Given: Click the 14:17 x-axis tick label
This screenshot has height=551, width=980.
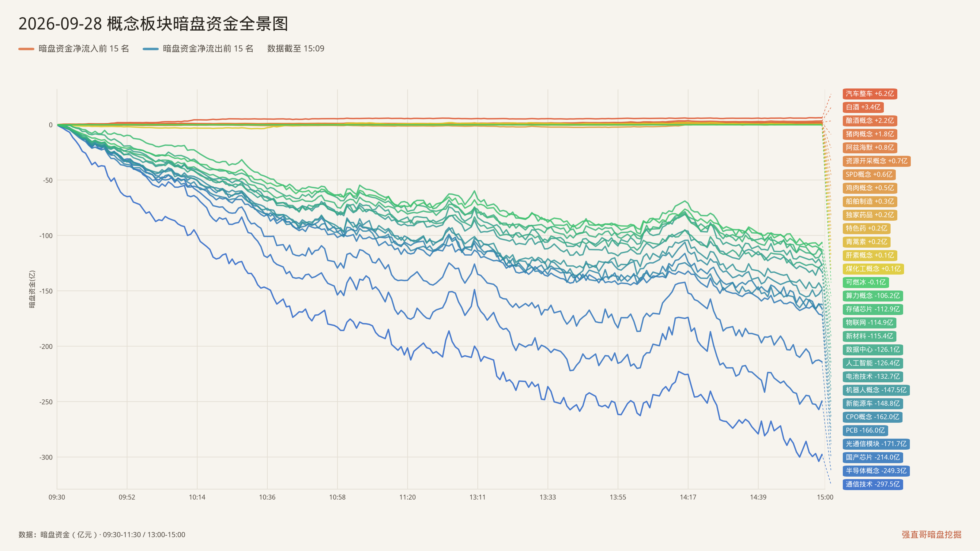Looking at the screenshot, I should [x=688, y=497].
